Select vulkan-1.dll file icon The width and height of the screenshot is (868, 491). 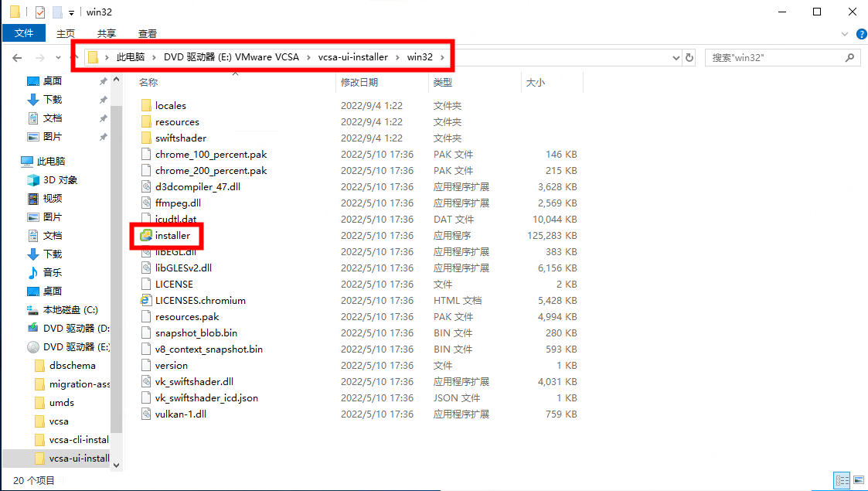(x=146, y=414)
